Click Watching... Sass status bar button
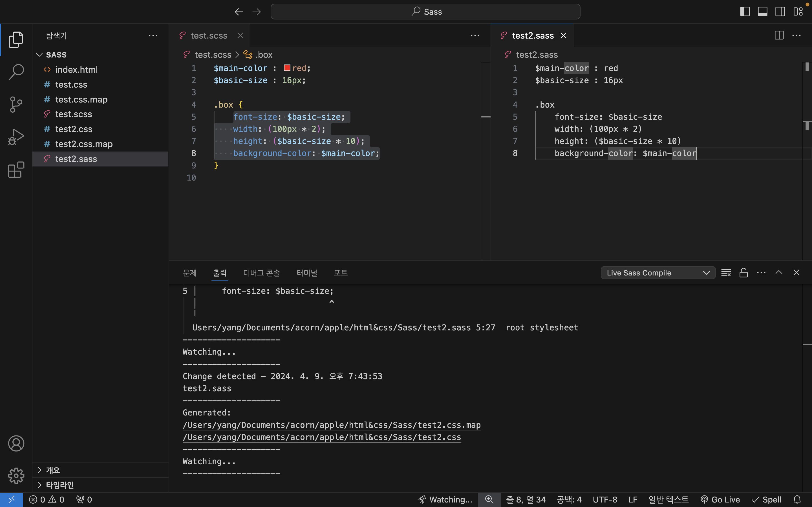The height and width of the screenshot is (507, 812). (x=445, y=500)
